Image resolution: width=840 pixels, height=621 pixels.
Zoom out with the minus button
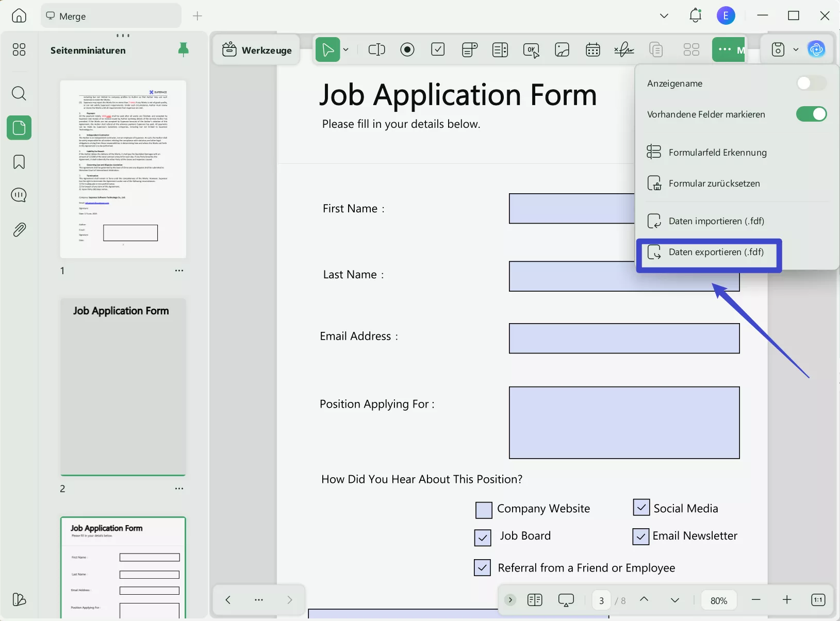tap(756, 600)
